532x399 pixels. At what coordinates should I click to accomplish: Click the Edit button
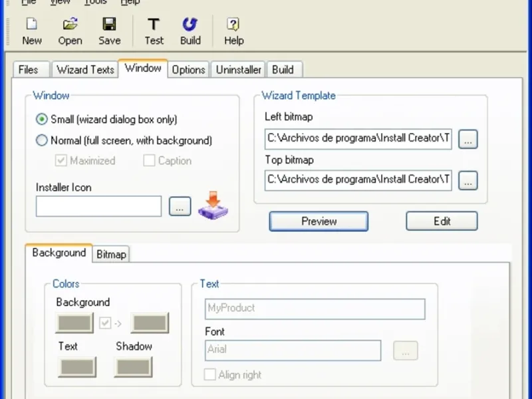click(442, 221)
